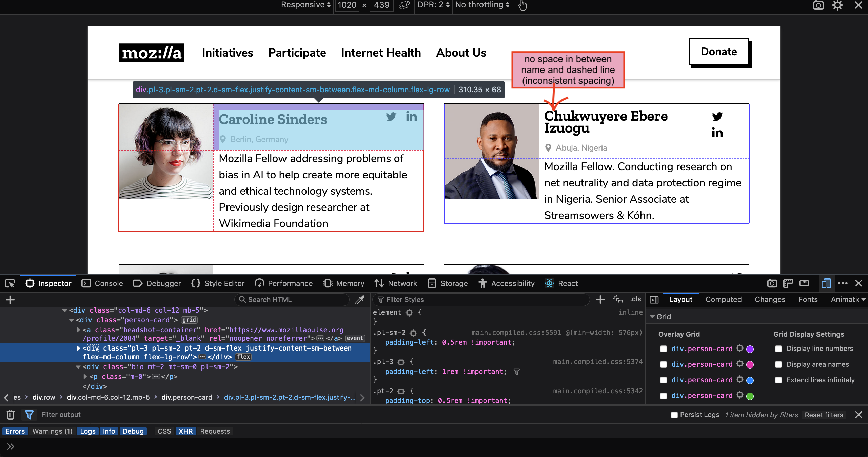Click the measure portion of page icon
868x457 pixels.
[804, 283]
